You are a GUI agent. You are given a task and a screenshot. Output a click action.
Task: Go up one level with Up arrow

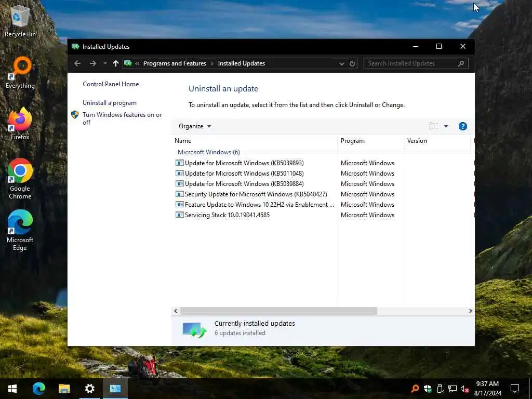116,63
